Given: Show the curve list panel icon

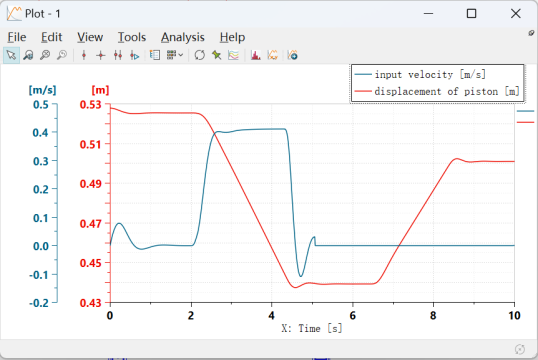Looking at the screenshot, I should (x=155, y=55).
